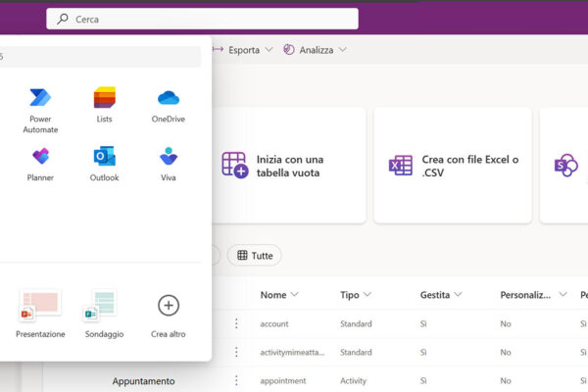
Task: Click the Excel file icon
Action: click(401, 165)
